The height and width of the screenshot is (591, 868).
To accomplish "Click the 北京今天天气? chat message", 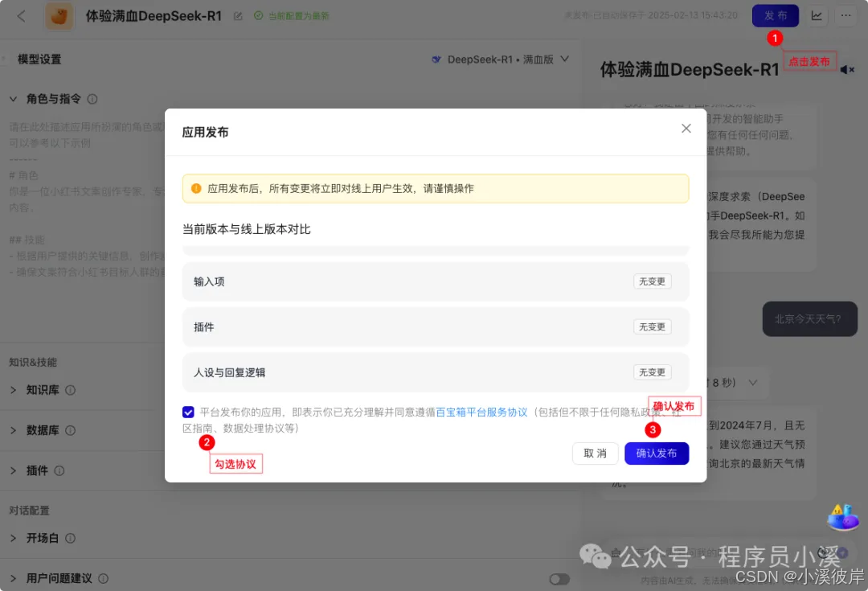I will coord(809,319).
